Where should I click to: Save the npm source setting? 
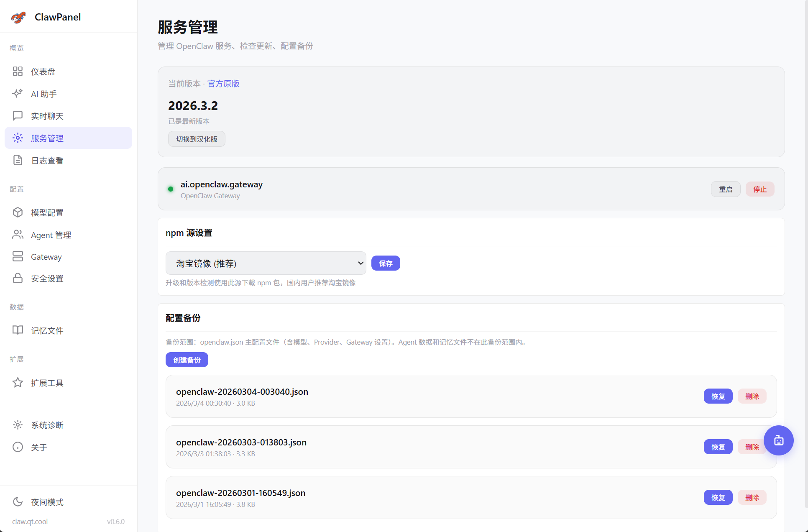pos(386,263)
